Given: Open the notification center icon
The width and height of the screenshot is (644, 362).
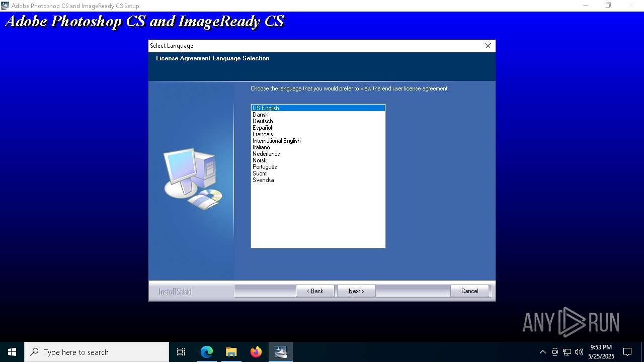Looking at the screenshot, I should [627, 352].
